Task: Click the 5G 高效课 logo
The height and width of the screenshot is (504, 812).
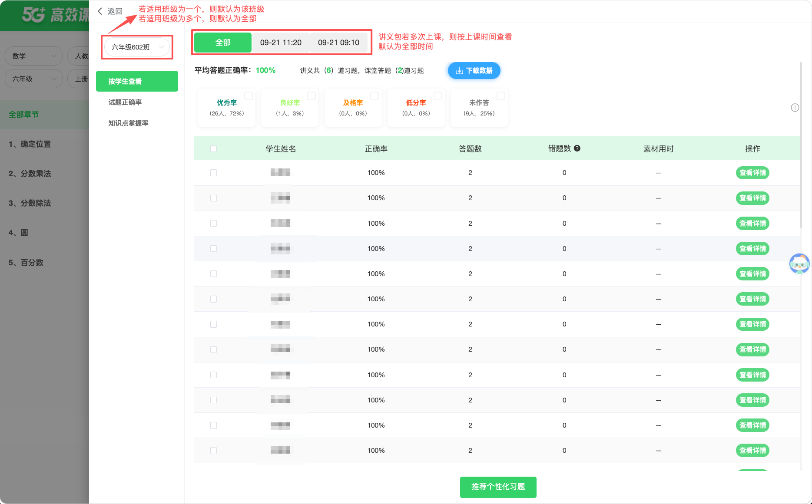Action: point(56,15)
